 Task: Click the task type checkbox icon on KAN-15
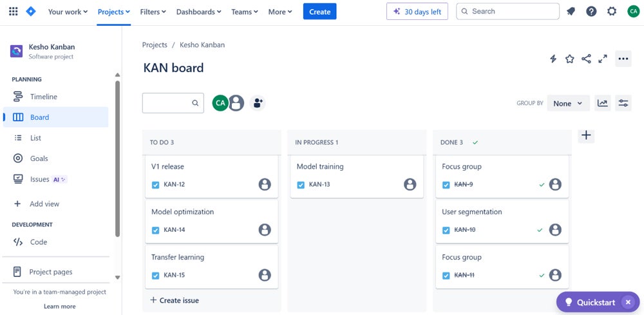tap(155, 276)
